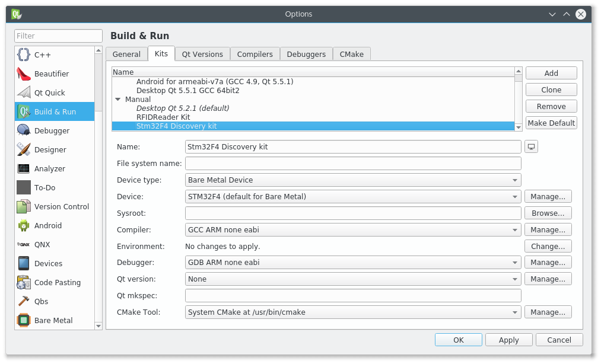Open the Debugger combo box
This screenshot has width=601, height=364.
coord(353,263)
